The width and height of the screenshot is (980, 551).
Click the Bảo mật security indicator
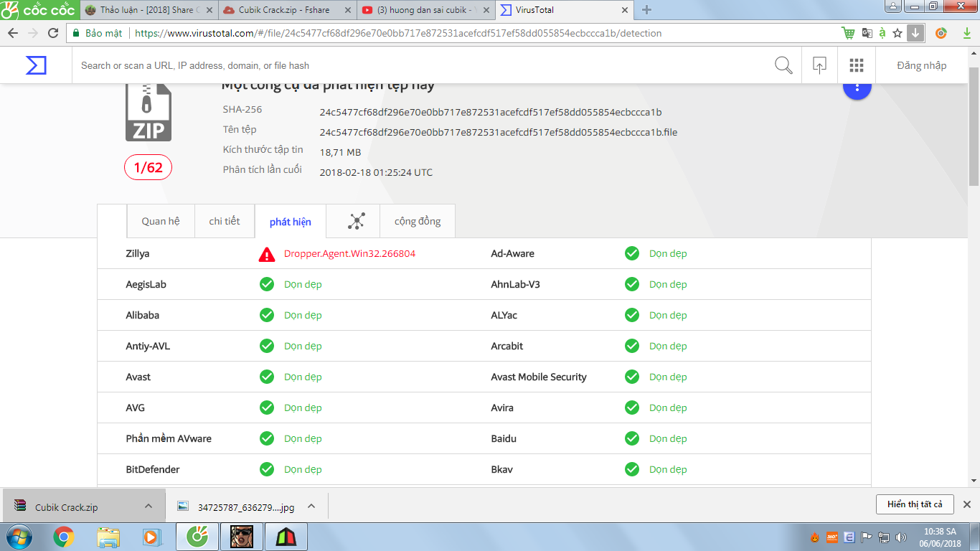point(98,33)
